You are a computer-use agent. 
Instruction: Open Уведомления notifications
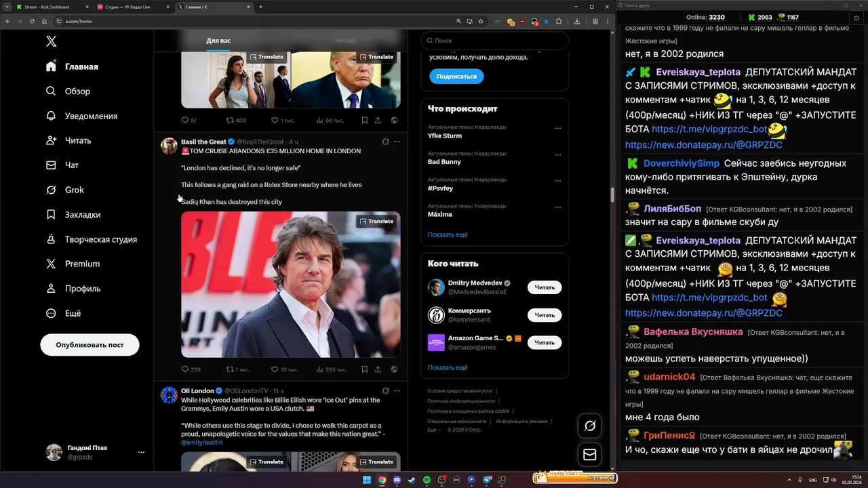(81, 116)
